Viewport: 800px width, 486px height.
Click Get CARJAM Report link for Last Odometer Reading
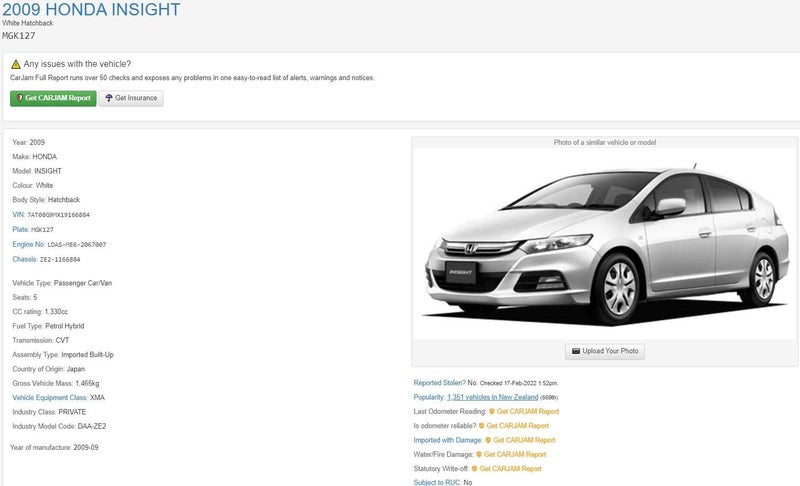(528, 412)
